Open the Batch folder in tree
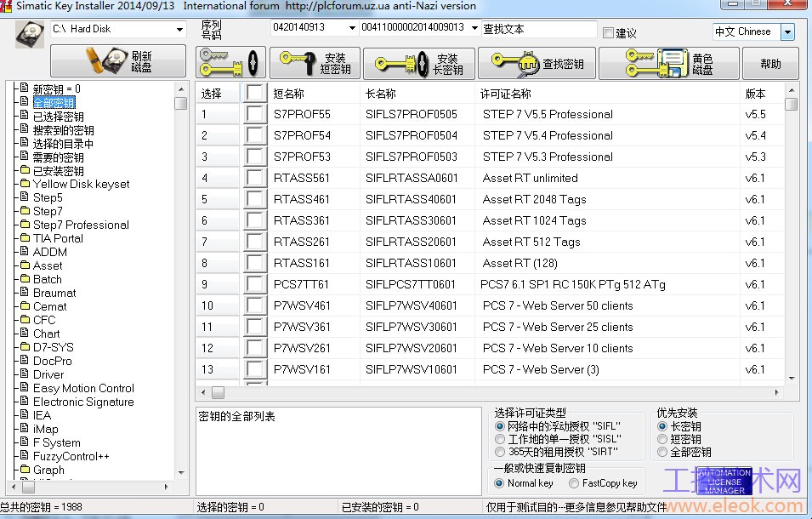This screenshot has height=519, width=812. click(x=47, y=279)
